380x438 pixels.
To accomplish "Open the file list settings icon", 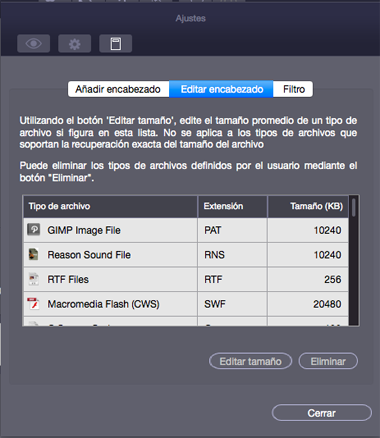I will (x=116, y=44).
